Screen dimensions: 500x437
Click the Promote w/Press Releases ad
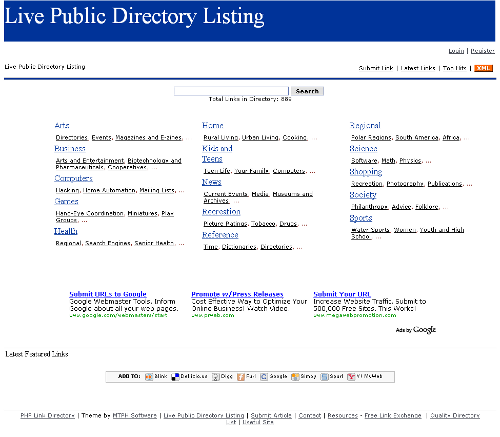[x=237, y=294]
